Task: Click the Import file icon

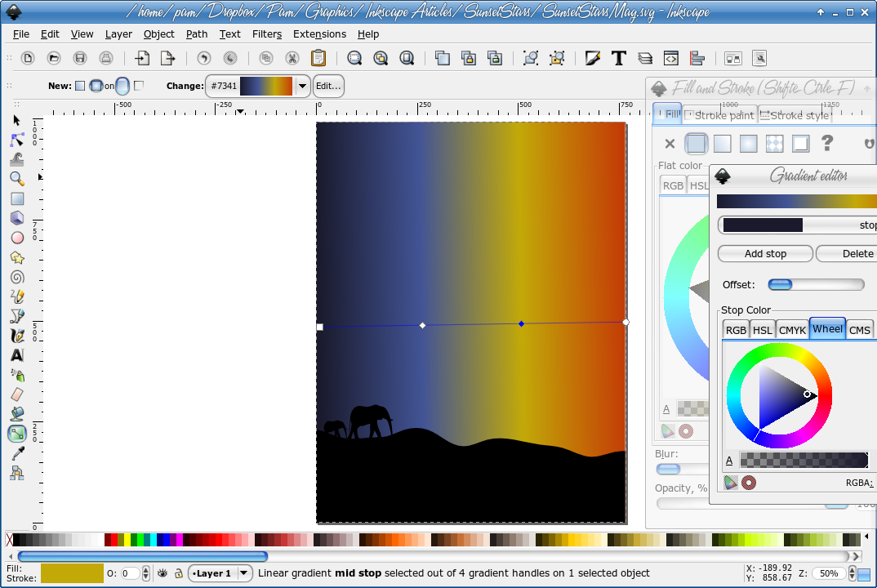Action: pos(142,58)
